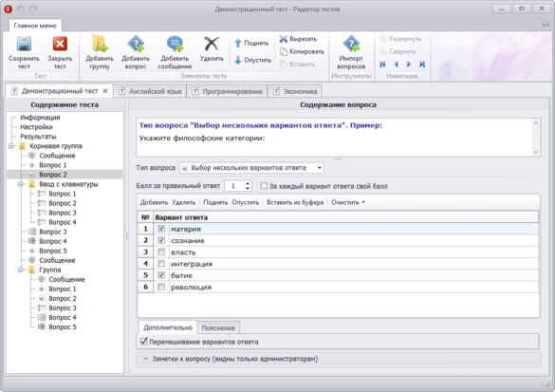This screenshot has height=392, width=555.
Task: Click Удалить in answer toolbar
Action: pyautogui.click(x=184, y=202)
